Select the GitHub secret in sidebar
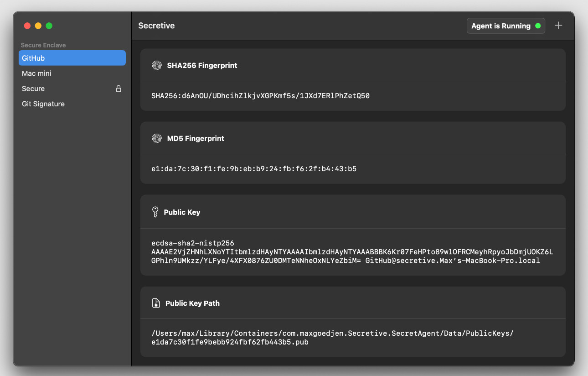Image resolution: width=588 pixels, height=376 pixels. point(72,58)
